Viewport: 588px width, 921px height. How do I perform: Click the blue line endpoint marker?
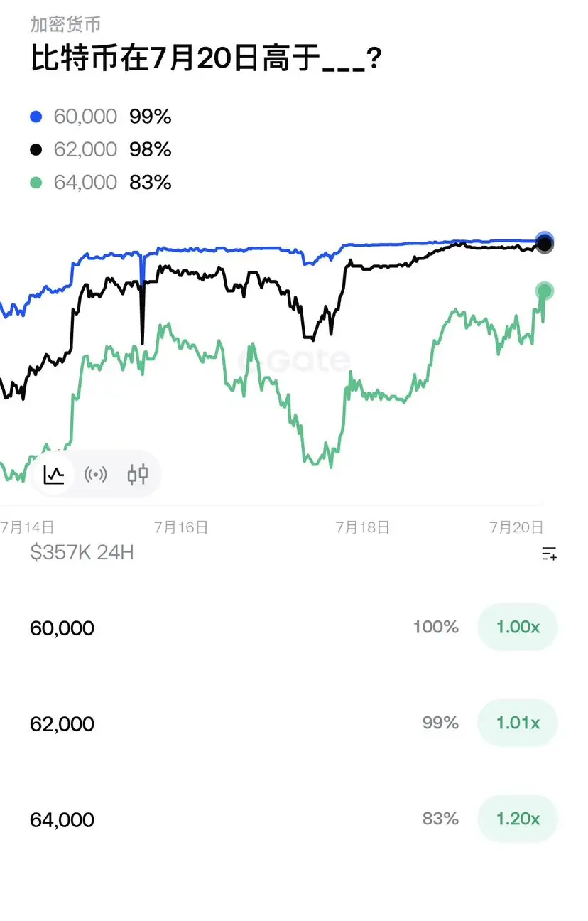click(545, 239)
